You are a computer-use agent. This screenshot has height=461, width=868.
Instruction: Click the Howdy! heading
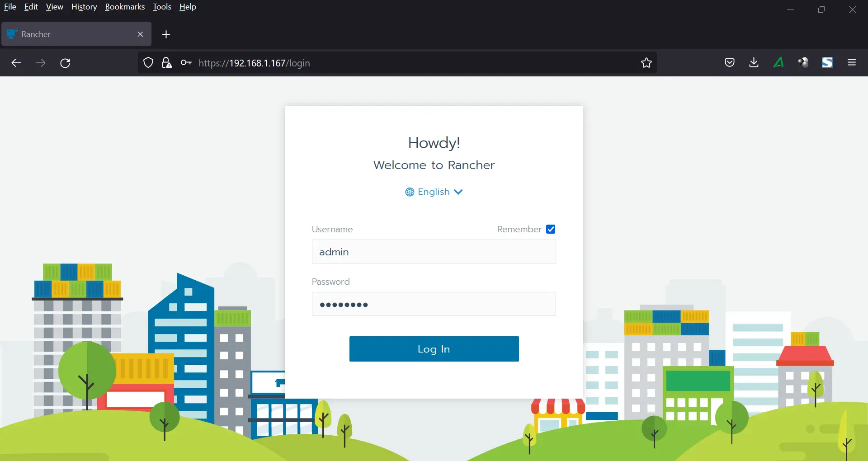click(434, 143)
